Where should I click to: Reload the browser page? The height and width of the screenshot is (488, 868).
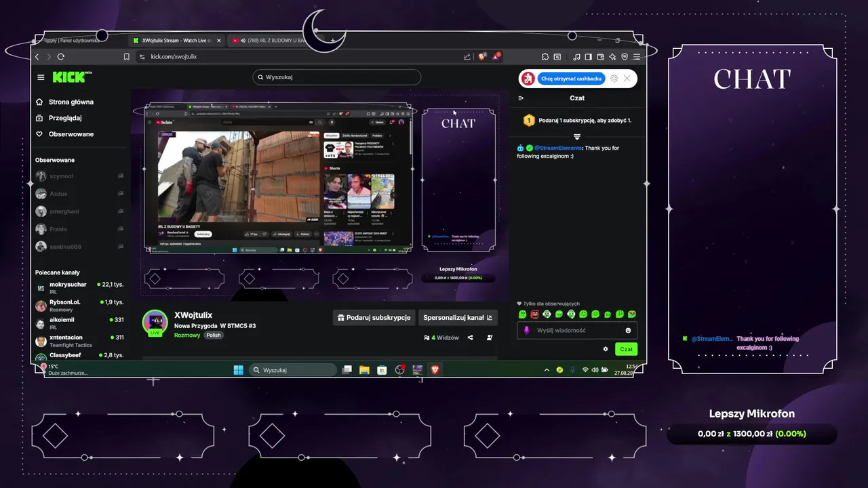(x=61, y=57)
